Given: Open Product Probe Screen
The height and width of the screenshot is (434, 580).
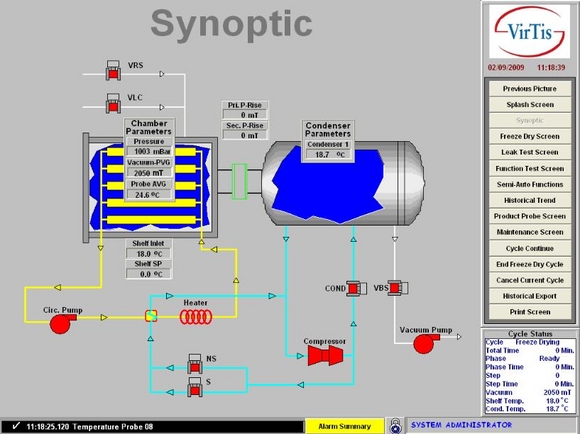Looking at the screenshot, I should coord(530,216).
